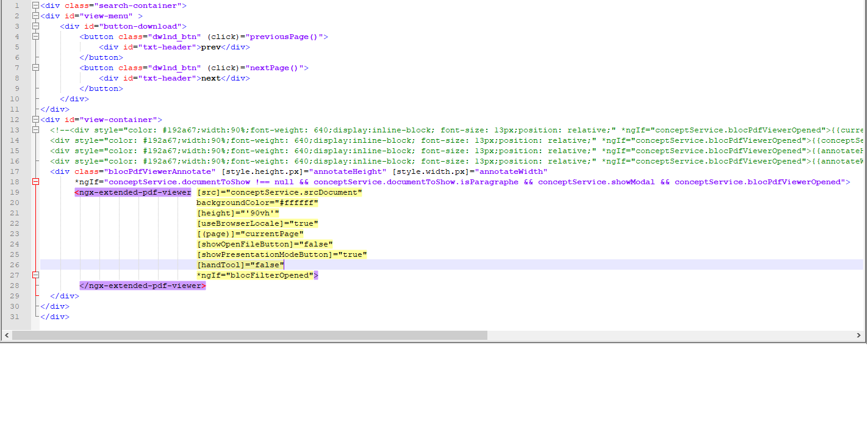Click the horizontal scrollbar left arrow

click(x=7, y=336)
